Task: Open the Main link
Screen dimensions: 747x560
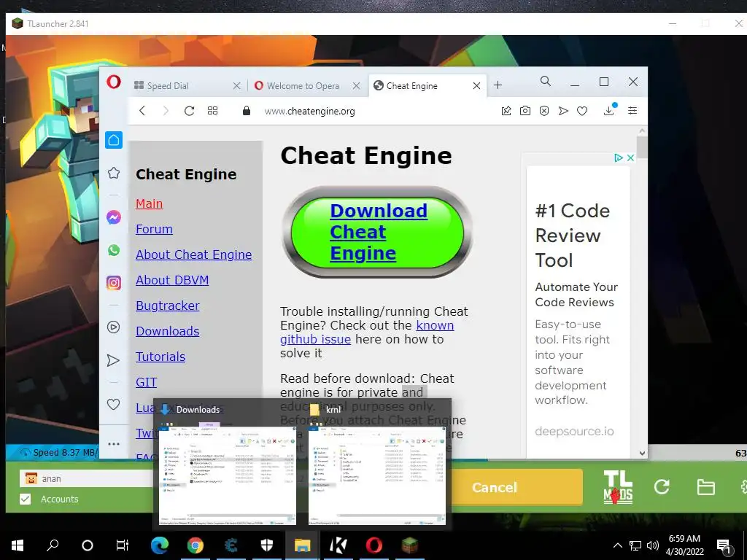Action: 149,203
